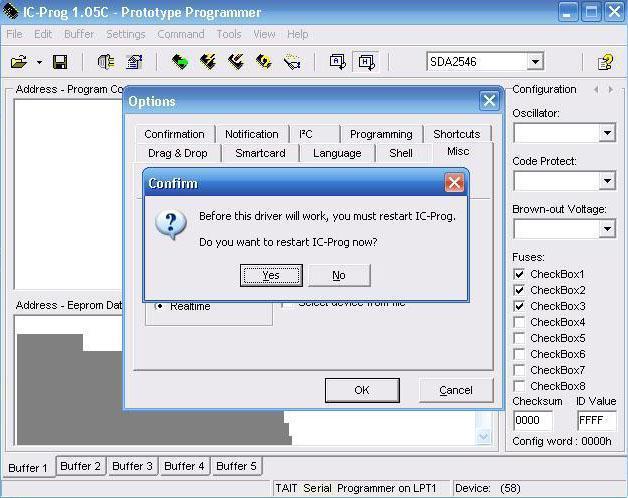Close the Confirm dialog with red X
Image resolution: width=628 pixels, height=498 pixels.
click(454, 183)
